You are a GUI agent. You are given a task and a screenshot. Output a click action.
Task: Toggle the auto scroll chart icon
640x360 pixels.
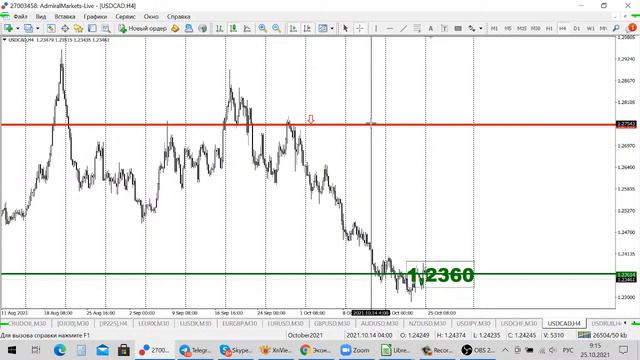293,28
